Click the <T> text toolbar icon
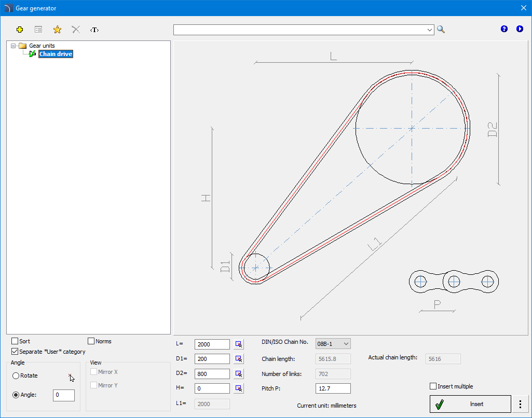This screenshot has width=532, height=418. [94, 30]
